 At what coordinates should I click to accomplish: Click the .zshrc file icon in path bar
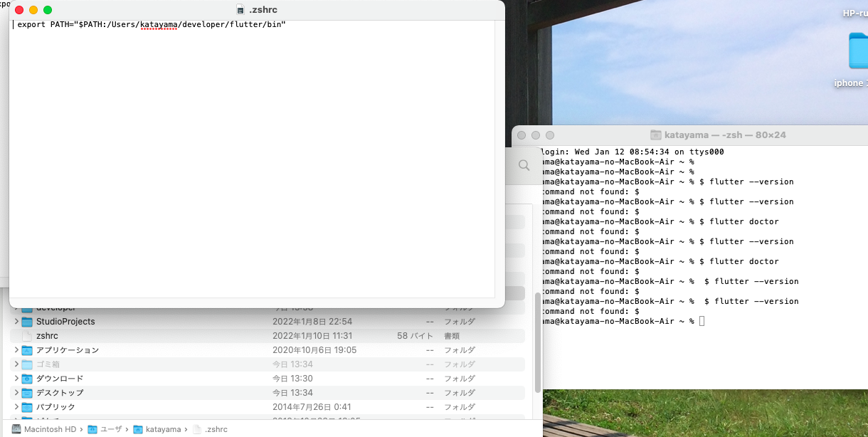click(197, 429)
